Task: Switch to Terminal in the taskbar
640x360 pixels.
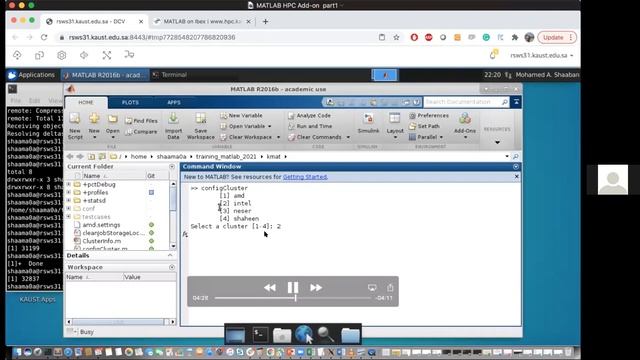Action: [x=169, y=75]
